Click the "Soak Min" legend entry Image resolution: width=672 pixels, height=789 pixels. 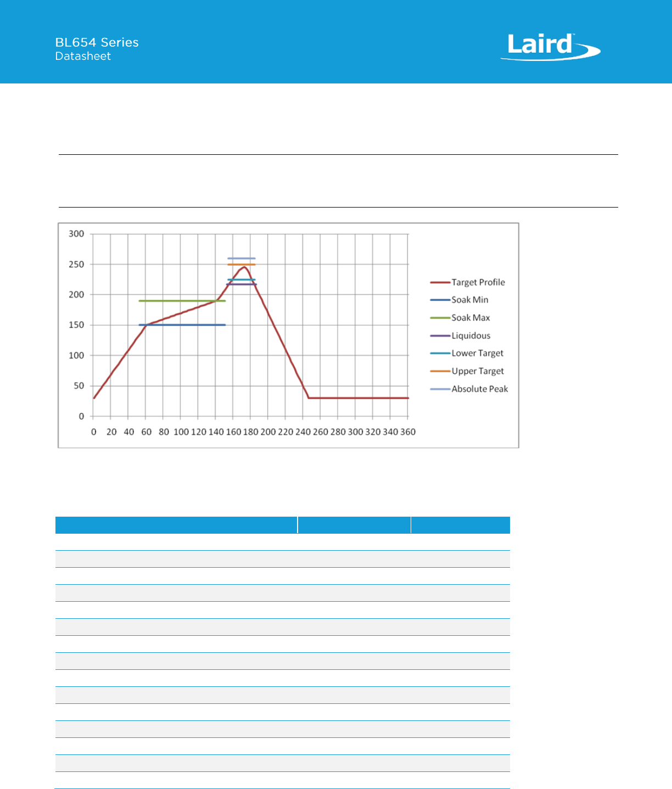pos(460,300)
